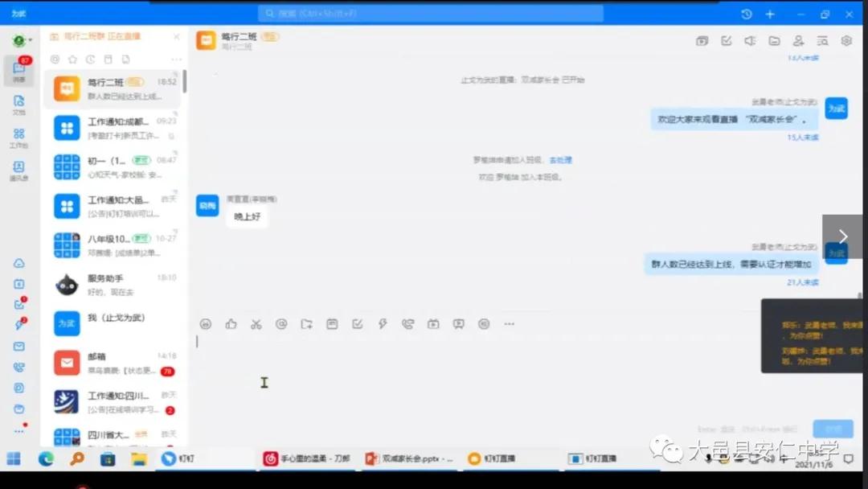Image resolution: width=868 pixels, height=489 pixels.
Task: Expand more options in message toolbar
Action: point(509,324)
